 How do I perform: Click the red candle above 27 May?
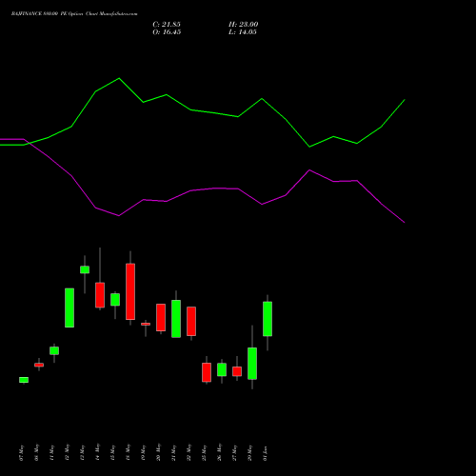click(237, 371)
